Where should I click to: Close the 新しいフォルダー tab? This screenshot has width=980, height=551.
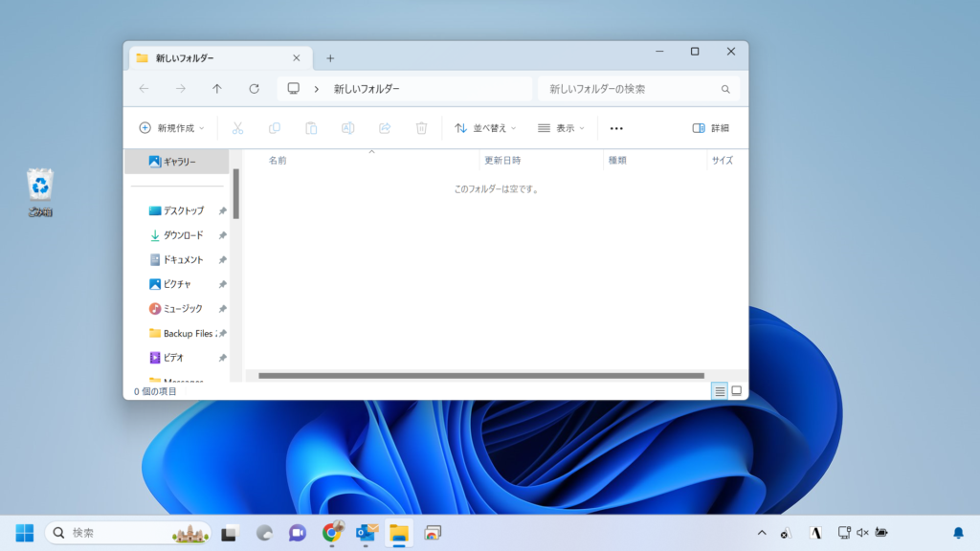tap(297, 58)
